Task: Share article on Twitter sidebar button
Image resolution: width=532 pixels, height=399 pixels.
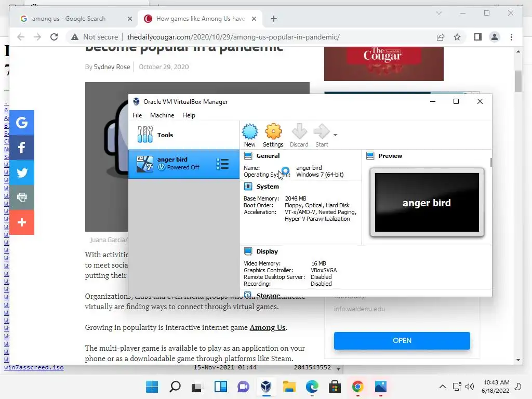Action: (x=22, y=172)
